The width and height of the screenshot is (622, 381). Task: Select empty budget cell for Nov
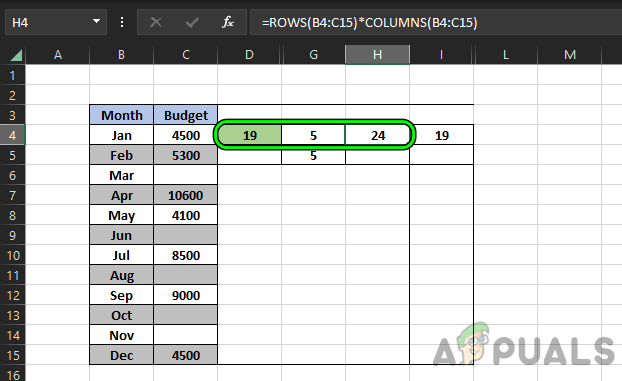pyautogui.click(x=186, y=335)
